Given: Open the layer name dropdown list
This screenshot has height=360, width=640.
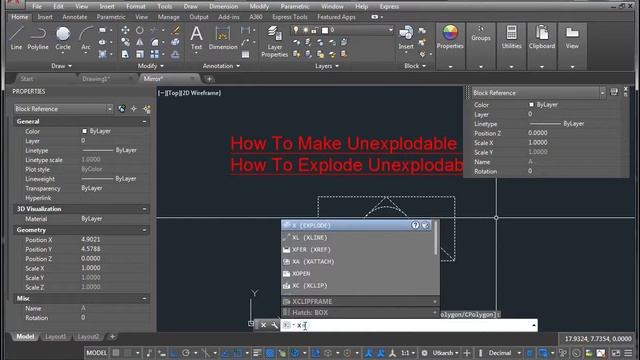Looking at the screenshot, I should pyautogui.click(x=390, y=30).
